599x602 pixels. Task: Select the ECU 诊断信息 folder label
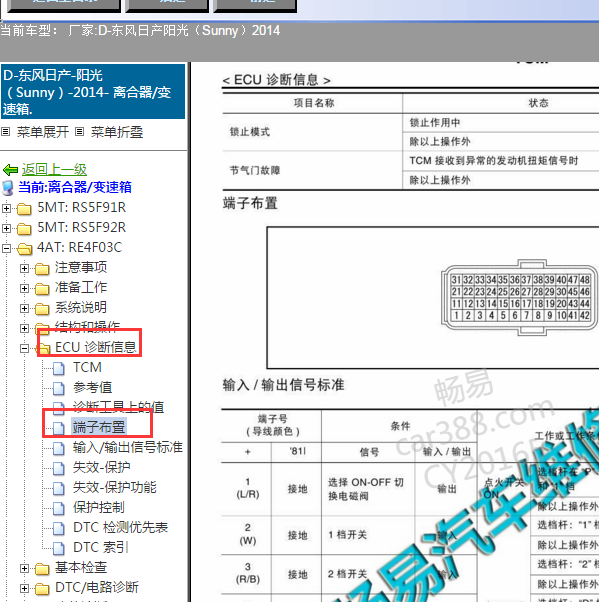coord(96,347)
